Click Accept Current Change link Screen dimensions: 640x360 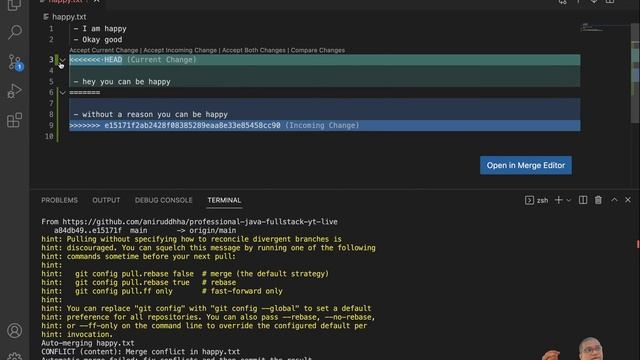tap(104, 50)
